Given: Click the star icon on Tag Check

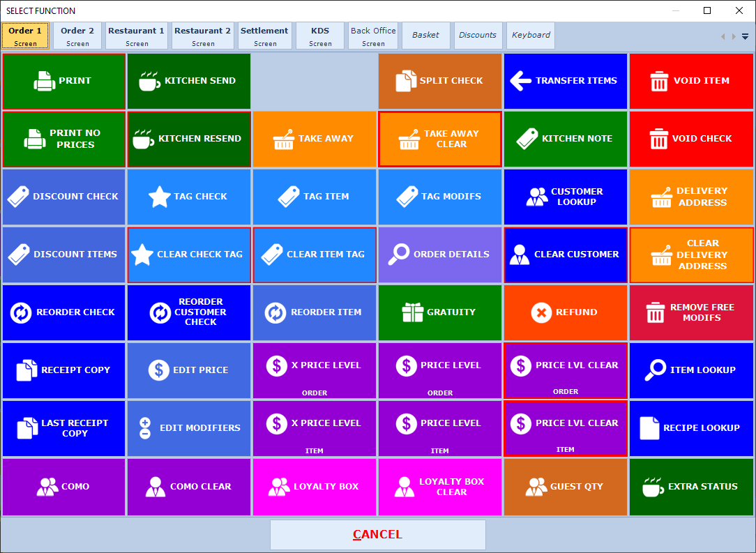Looking at the screenshot, I should [160, 197].
